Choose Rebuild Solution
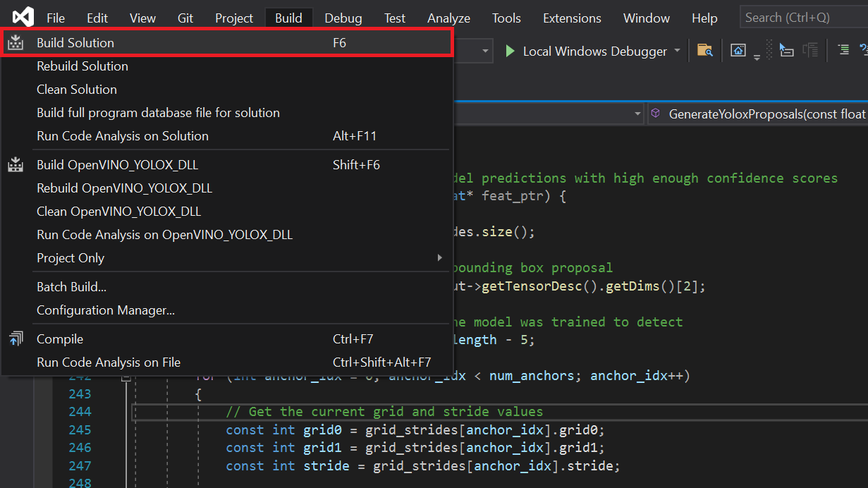Viewport: 868px width, 488px height. point(82,66)
